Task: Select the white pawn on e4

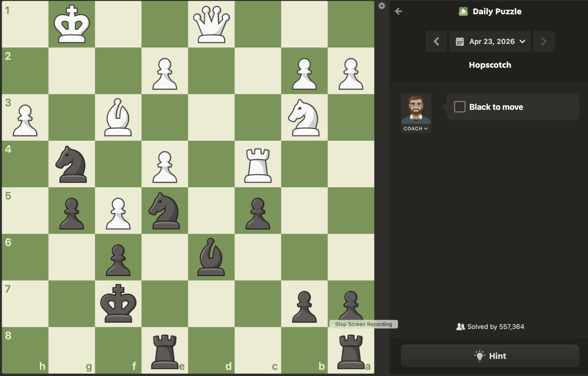Action: coord(165,167)
